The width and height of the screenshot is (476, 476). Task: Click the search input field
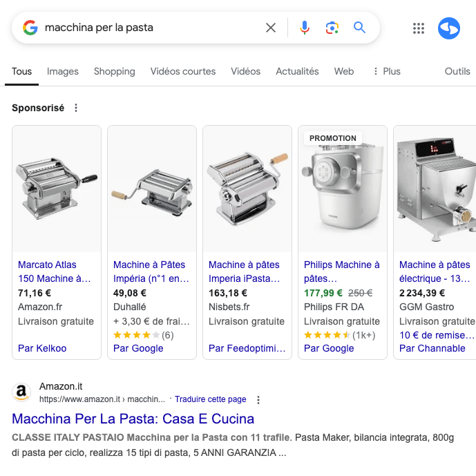pos(152,28)
